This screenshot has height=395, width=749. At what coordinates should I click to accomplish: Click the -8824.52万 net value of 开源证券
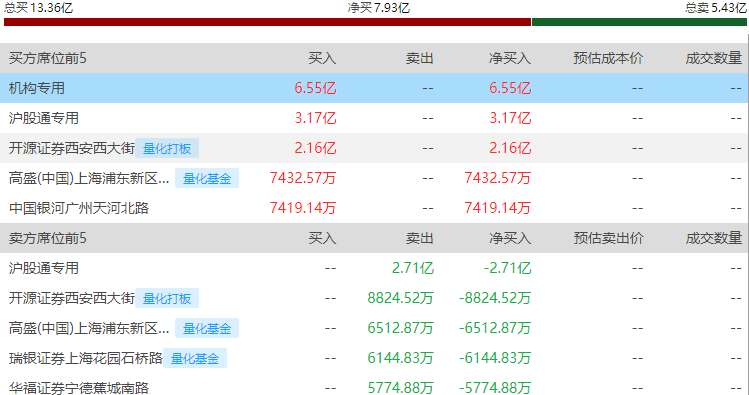(x=495, y=298)
